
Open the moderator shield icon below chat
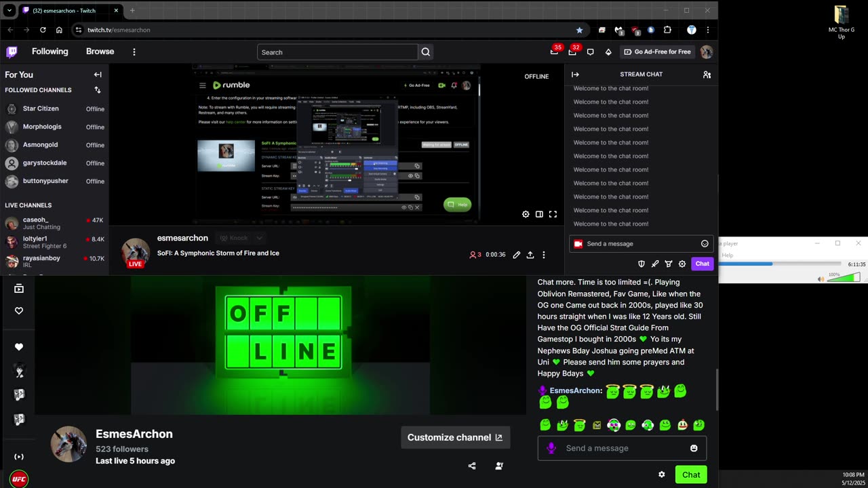[x=642, y=264]
